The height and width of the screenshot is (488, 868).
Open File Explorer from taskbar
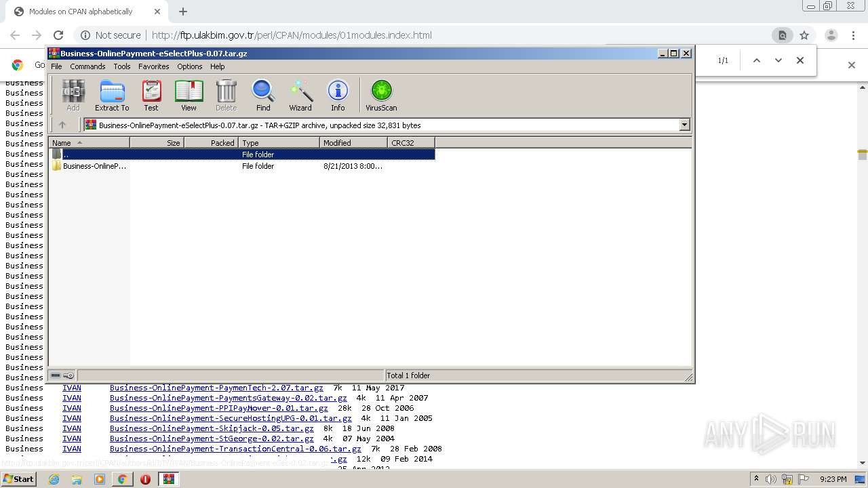point(77,479)
